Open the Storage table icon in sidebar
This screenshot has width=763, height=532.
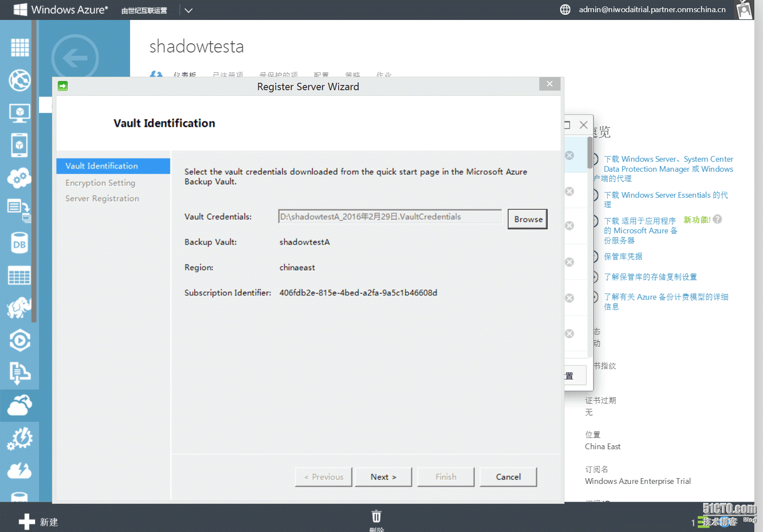point(20,275)
